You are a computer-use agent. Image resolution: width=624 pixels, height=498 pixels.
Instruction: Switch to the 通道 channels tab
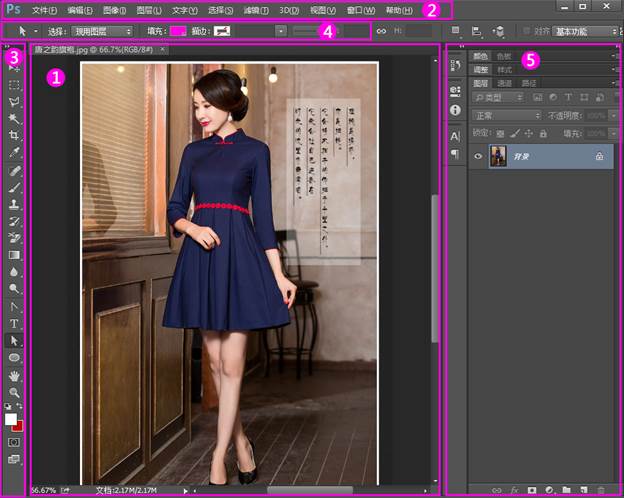(504, 83)
